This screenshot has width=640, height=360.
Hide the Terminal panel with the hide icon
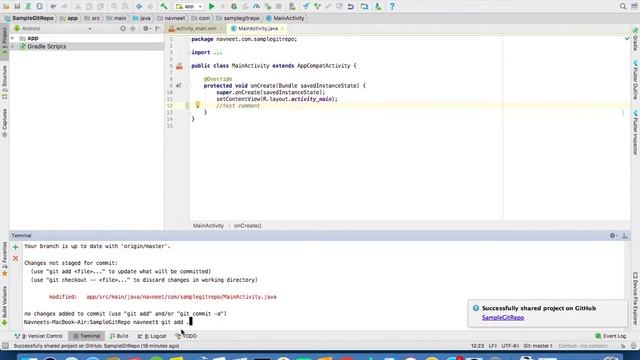tap(625, 236)
